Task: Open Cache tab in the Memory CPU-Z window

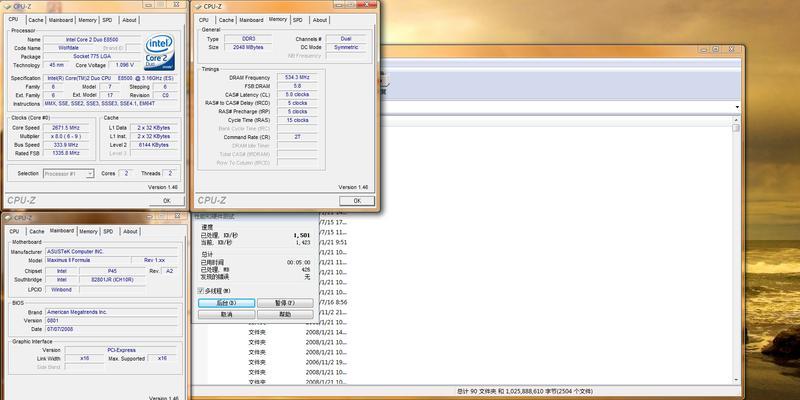Action: (x=226, y=20)
